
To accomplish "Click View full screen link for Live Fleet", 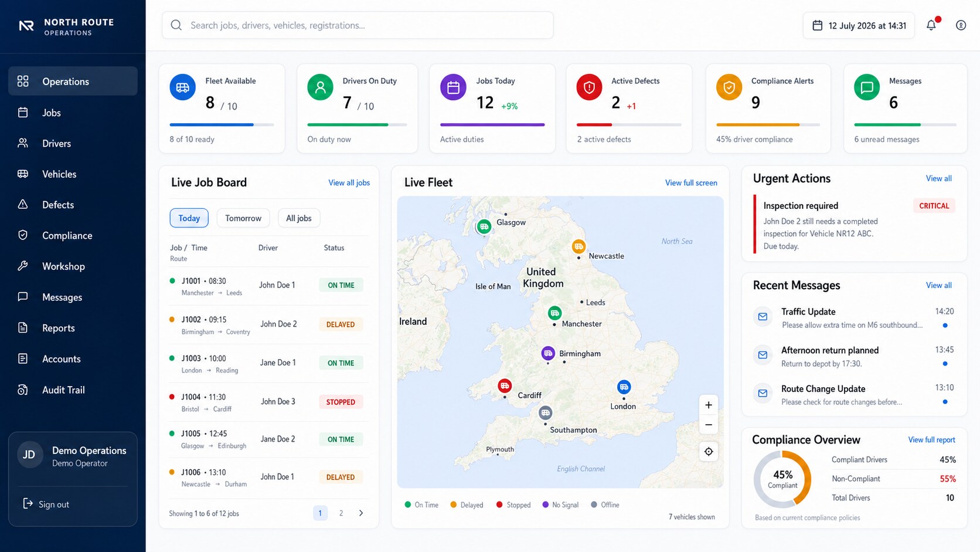I will coord(691,183).
